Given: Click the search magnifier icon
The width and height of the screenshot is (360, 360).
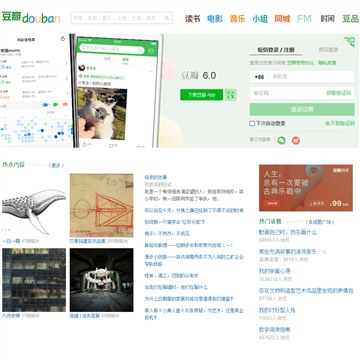Looking at the screenshot, I should pyautogui.click(x=167, y=18).
